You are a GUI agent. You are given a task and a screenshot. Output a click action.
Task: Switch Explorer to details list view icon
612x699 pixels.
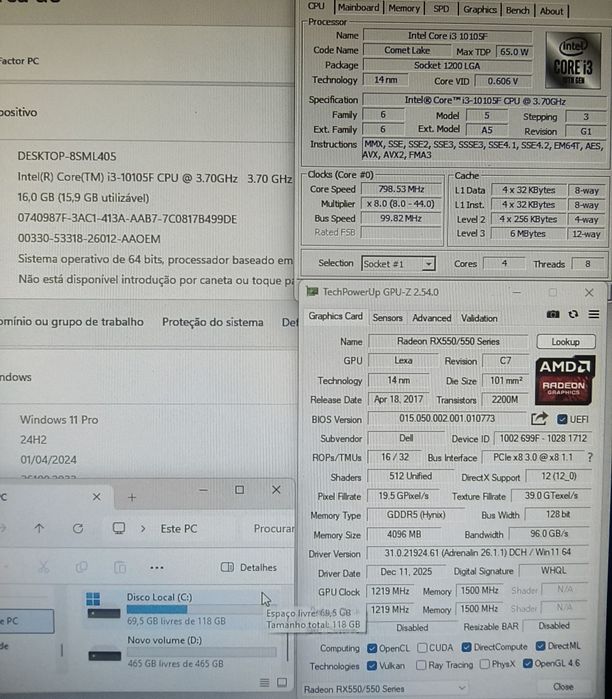coord(264,683)
